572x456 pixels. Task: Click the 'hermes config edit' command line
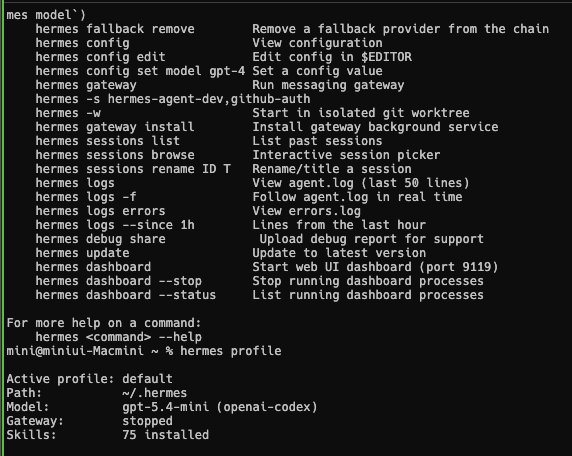coord(100,57)
